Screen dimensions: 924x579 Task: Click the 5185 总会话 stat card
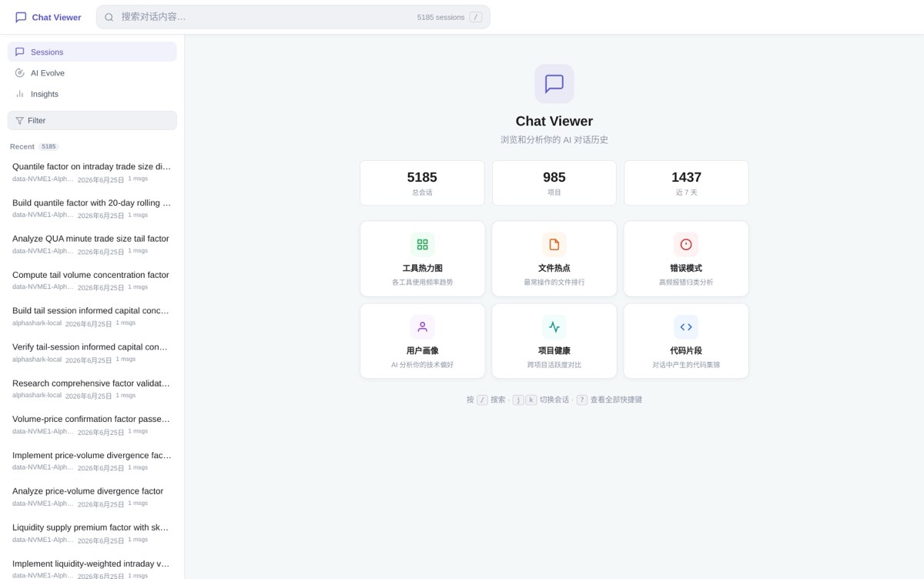[x=422, y=183]
